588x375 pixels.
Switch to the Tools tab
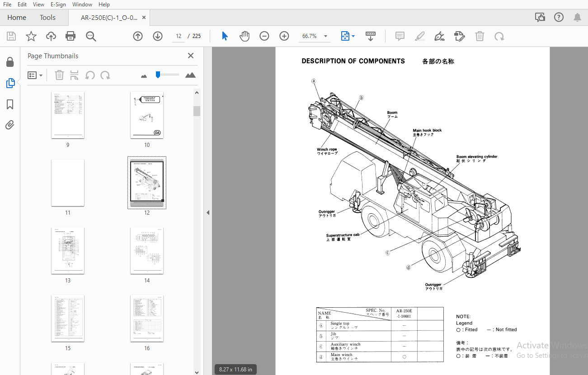(47, 18)
